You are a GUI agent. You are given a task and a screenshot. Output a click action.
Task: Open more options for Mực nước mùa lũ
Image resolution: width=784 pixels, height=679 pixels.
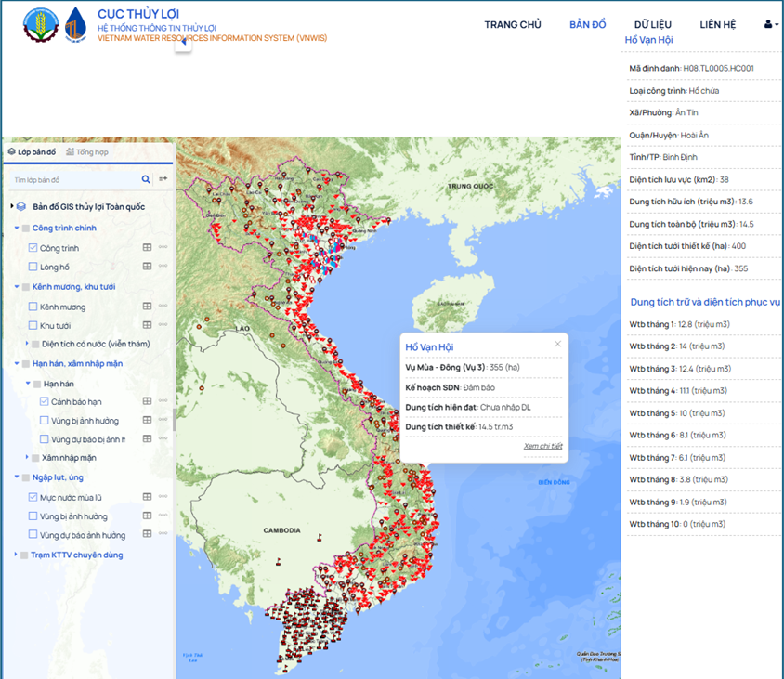[x=163, y=498]
